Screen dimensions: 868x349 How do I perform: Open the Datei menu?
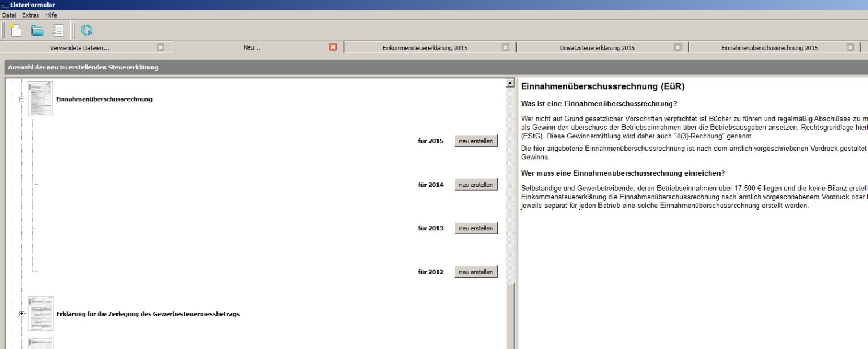pos(9,15)
